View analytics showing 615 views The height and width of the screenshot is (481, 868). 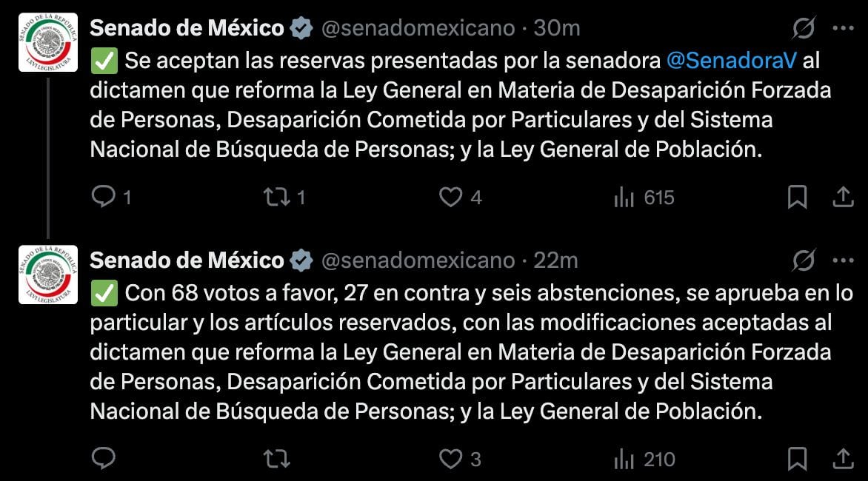[x=627, y=198]
